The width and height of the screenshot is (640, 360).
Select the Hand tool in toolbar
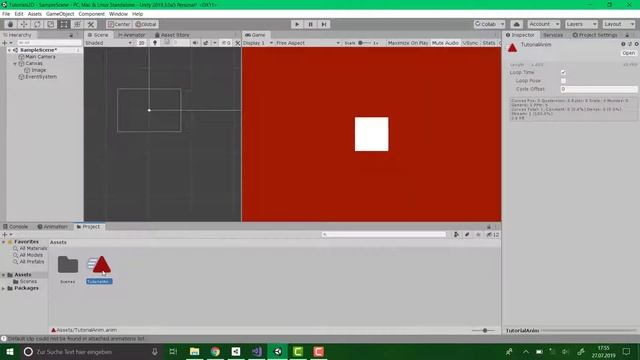point(10,24)
